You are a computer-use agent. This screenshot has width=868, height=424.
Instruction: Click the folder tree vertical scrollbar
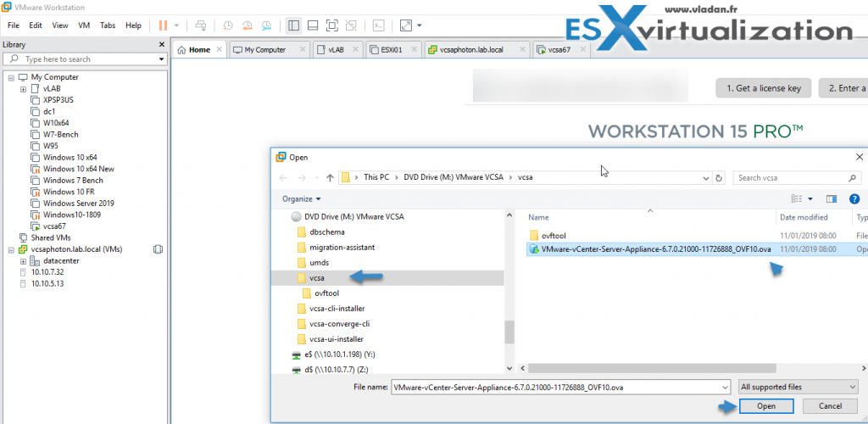(509, 331)
